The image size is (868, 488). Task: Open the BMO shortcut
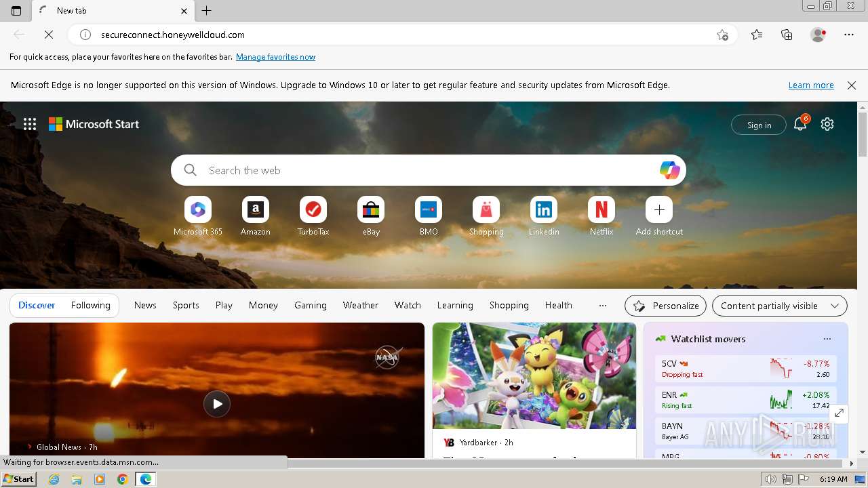(429, 217)
